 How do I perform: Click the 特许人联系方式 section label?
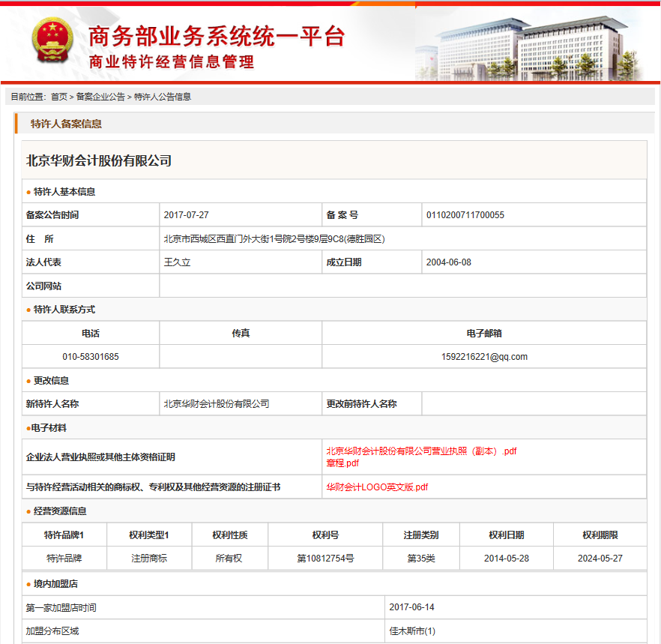(x=64, y=310)
